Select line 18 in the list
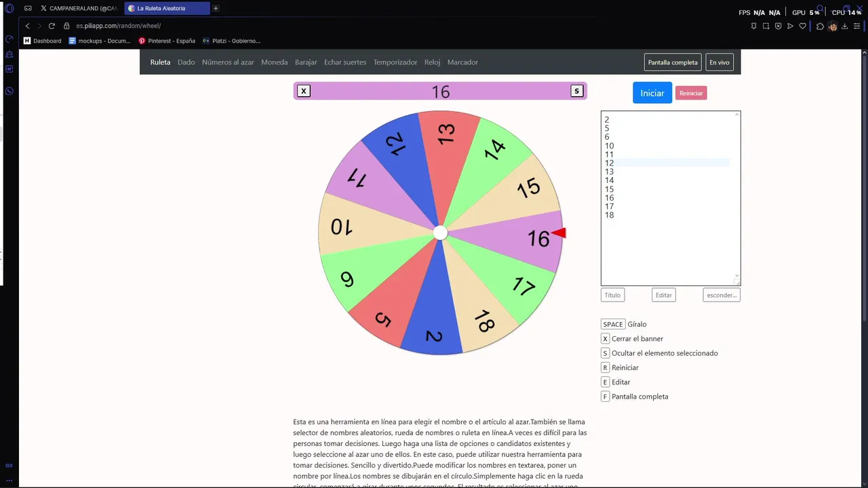Image resolution: width=868 pixels, height=488 pixels. pyautogui.click(x=609, y=216)
